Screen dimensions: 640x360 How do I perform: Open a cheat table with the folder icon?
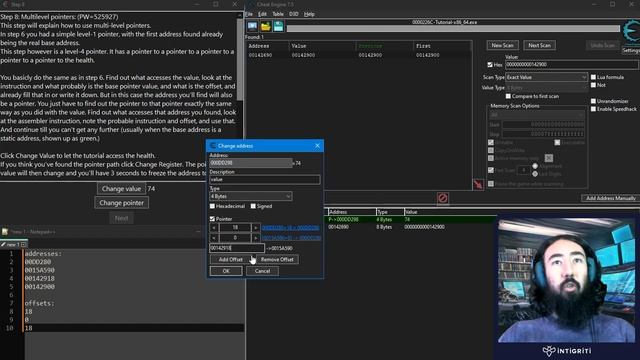pos(266,26)
